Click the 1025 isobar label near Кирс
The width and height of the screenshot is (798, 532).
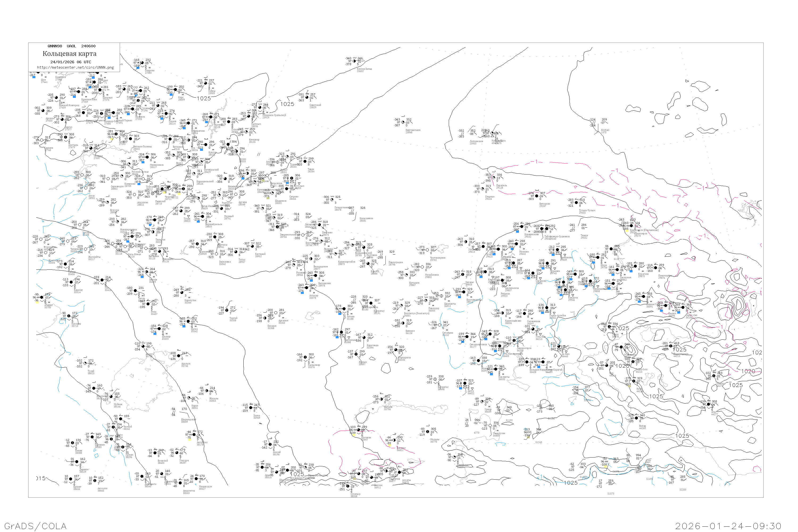(x=203, y=98)
